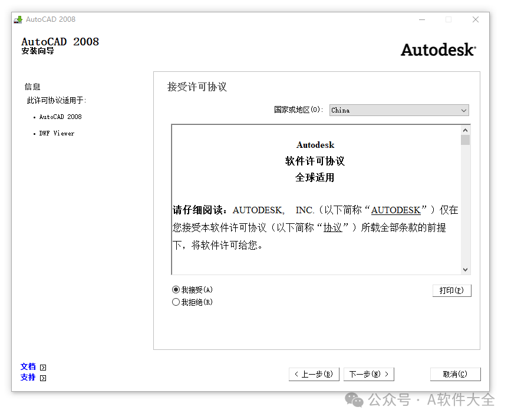Screen dimensions: 511x420
Task: Click the underlined 协议 term in agreement
Action: pos(333,227)
